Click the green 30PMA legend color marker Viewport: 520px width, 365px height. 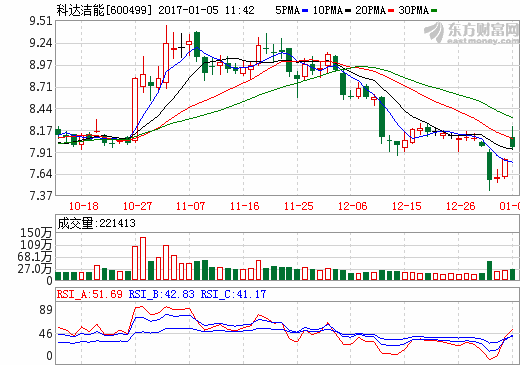point(434,11)
